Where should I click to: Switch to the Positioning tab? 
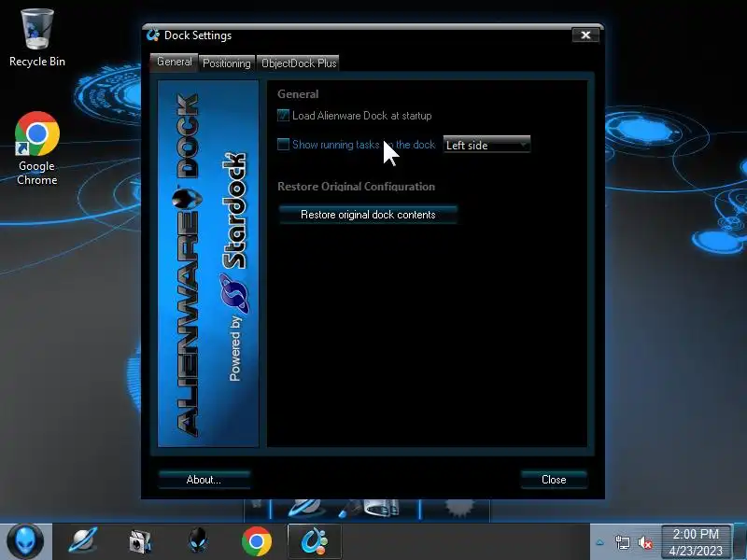[x=226, y=63]
